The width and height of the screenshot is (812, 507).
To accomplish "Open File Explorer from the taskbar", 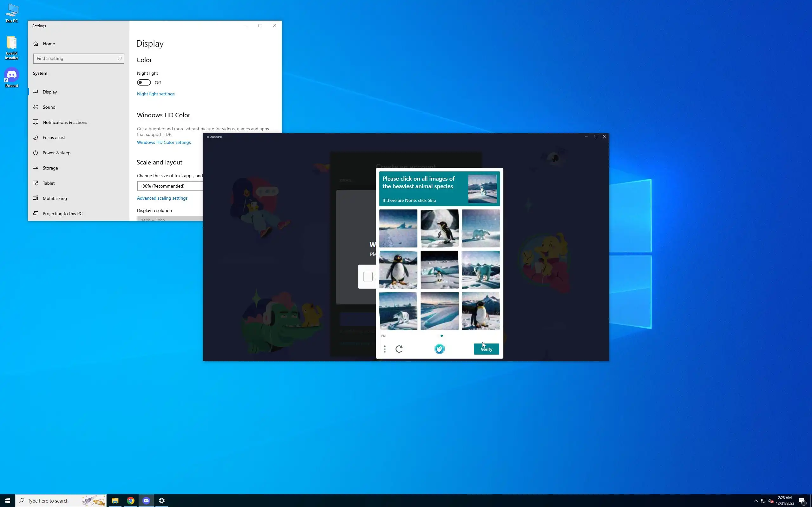I will (115, 501).
